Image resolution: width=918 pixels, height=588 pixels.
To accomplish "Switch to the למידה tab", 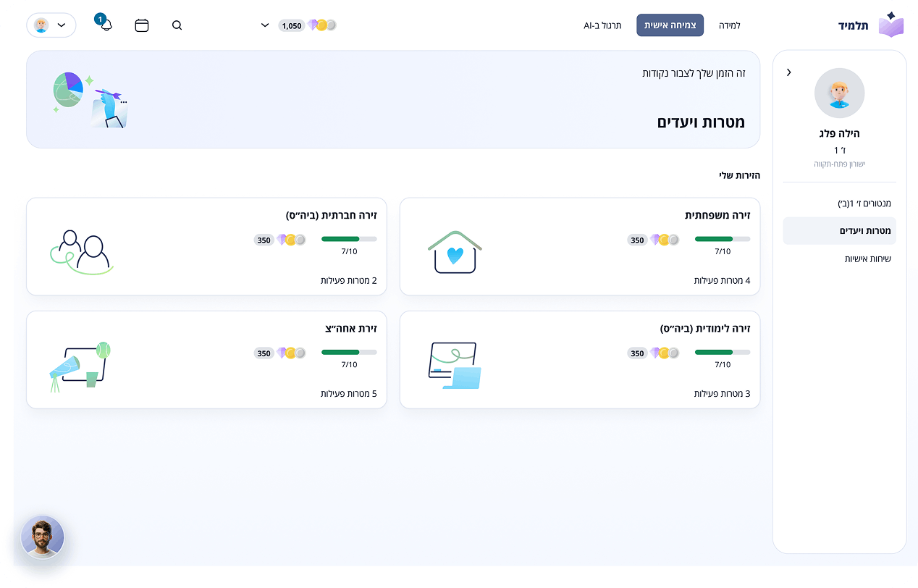I will 730,25.
